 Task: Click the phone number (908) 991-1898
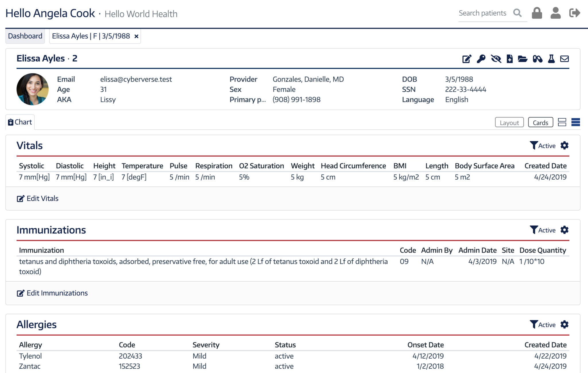point(297,100)
